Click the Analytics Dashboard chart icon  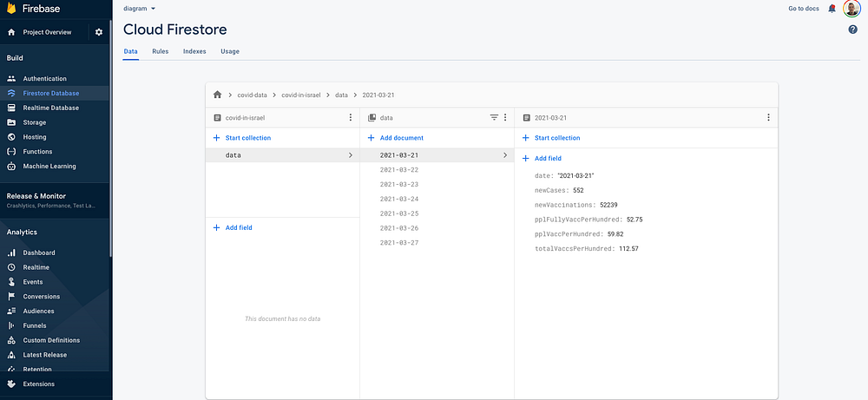click(x=11, y=252)
